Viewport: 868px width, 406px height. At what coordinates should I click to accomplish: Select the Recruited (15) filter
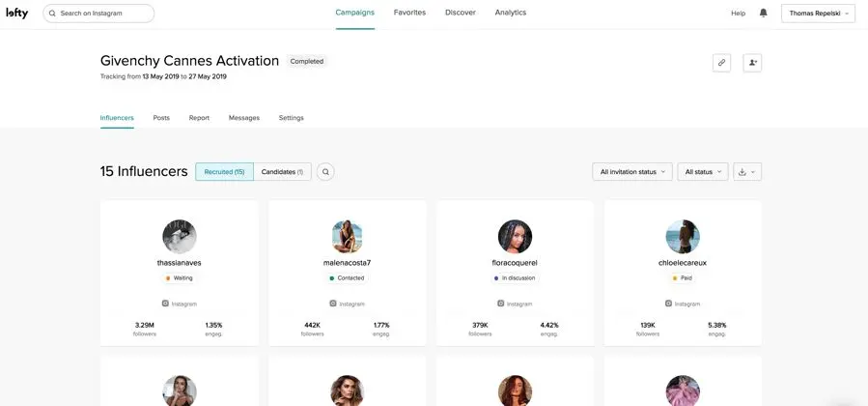tap(224, 172)
